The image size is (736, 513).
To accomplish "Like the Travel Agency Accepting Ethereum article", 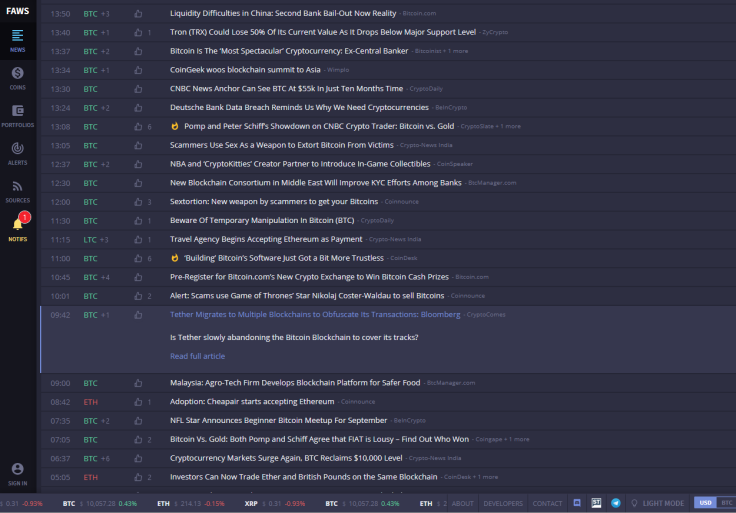I will pos(138,239).
